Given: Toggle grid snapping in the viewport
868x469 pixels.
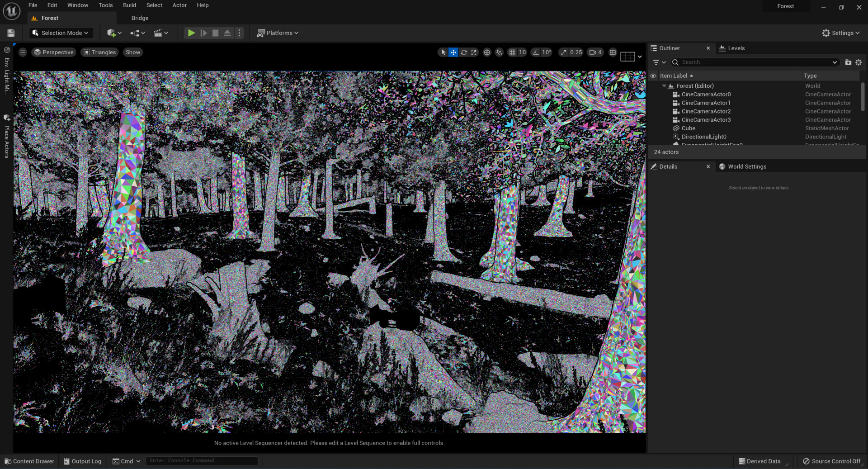Looking at the screenshot, I should click(512, 52).
